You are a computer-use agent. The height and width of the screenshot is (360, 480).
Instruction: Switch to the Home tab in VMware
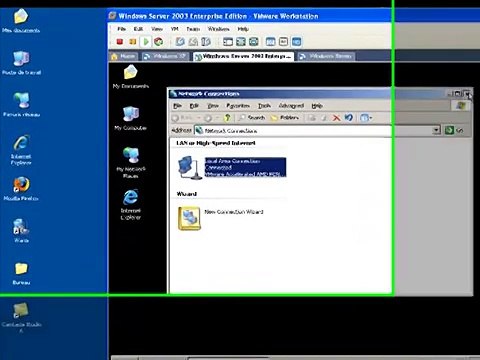(124, 56)
